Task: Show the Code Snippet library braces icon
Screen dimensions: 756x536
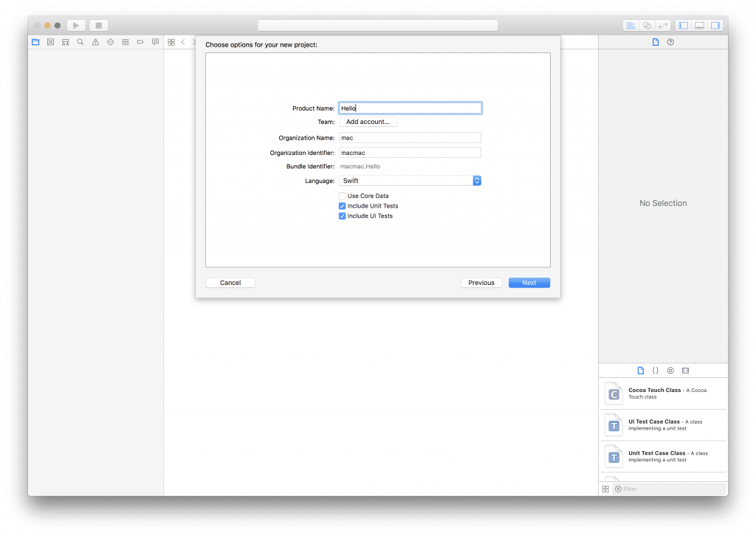Action: click(x=656, y=371)
